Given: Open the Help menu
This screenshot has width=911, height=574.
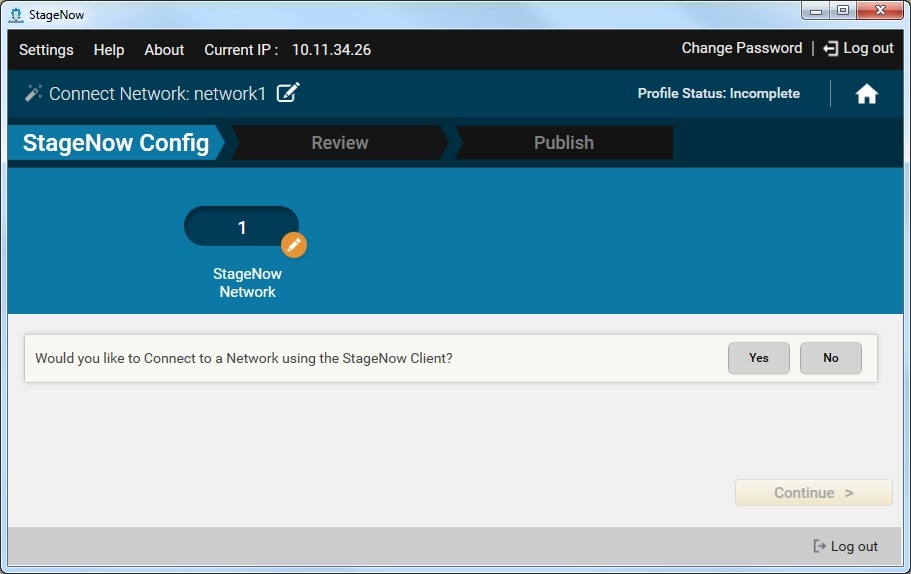Looking at the screenshot, I should (109, 50).
